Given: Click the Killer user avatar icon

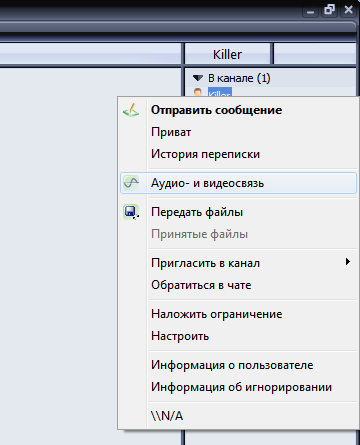Looking at the screenshot, I should 198,92.
